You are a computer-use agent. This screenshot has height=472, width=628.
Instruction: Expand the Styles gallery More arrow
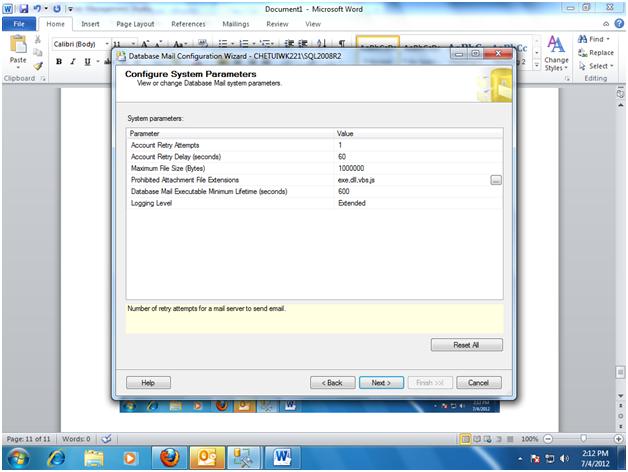point(537,65)
